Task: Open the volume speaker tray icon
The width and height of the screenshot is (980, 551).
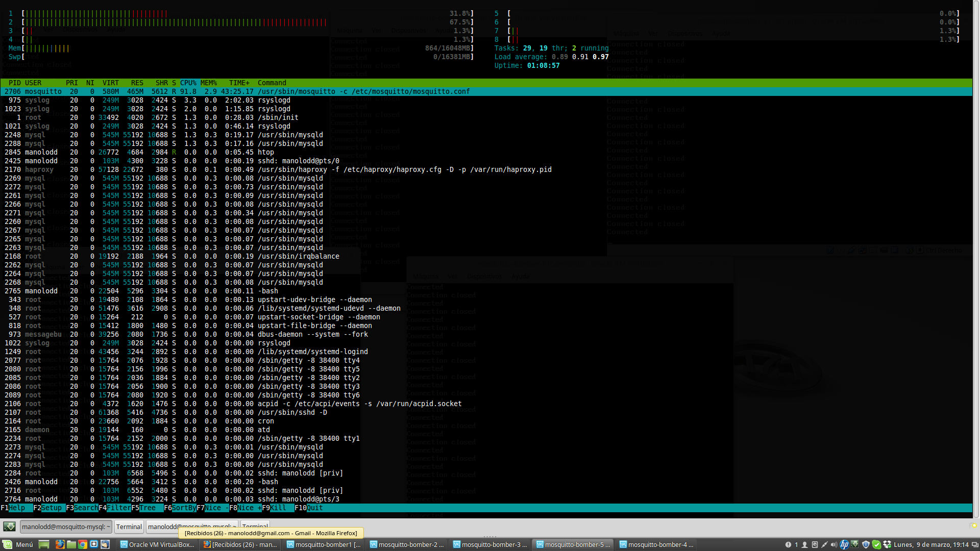Action: tap(834, 544)
